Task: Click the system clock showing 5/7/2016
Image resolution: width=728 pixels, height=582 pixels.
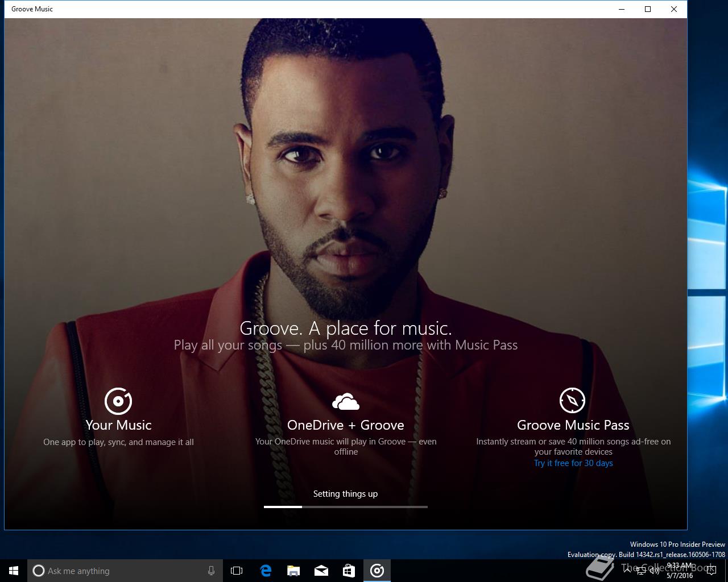Action: (x=680, y=571)
